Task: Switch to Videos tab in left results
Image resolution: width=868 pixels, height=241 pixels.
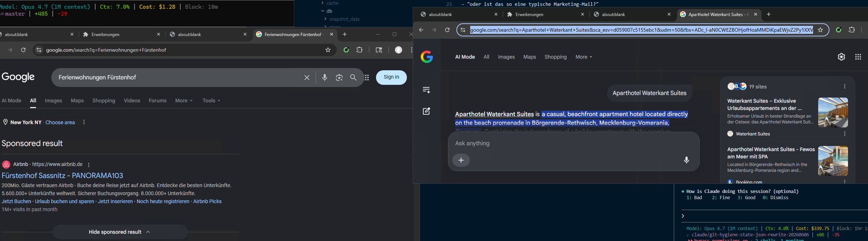Action: (132, 100)
